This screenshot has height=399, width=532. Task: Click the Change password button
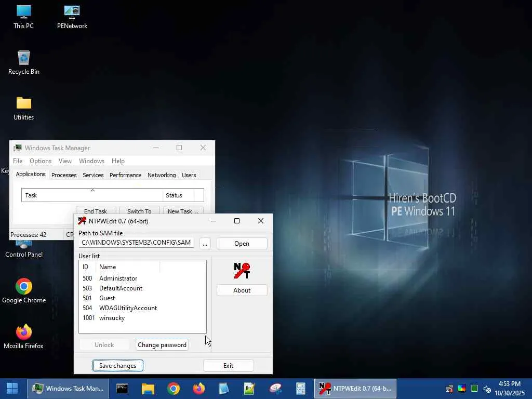pos(162,345)
